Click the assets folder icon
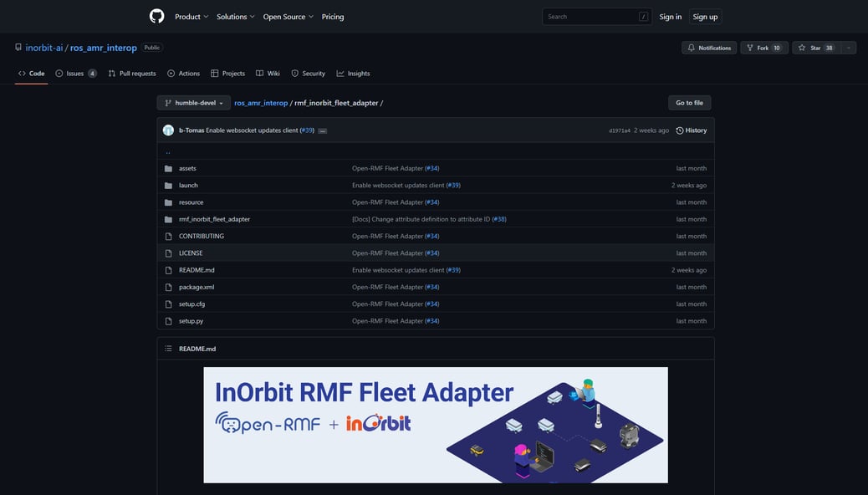Image resolution: width=868 pixels, height=495 pixels. tap(167, 167)
